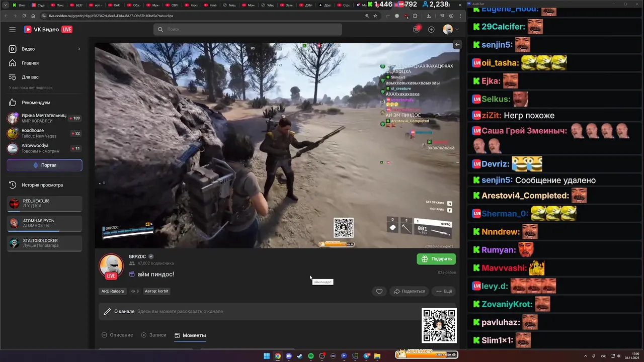Bookmark page with the star icon
The width and height of the screenshot is (644, 362).
(375, 16)
